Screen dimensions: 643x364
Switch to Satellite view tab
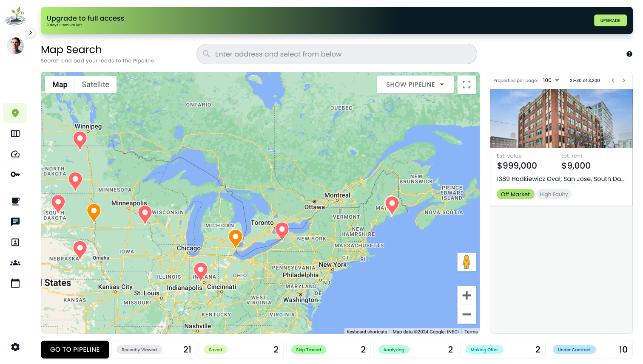click(x=96, y=85)
